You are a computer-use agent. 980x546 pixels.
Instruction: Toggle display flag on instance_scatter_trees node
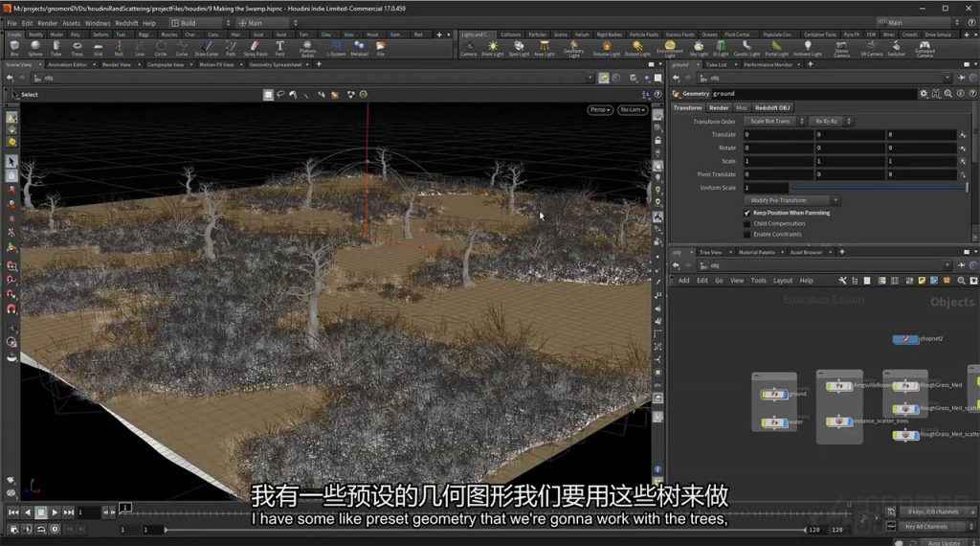pos(850,421)
